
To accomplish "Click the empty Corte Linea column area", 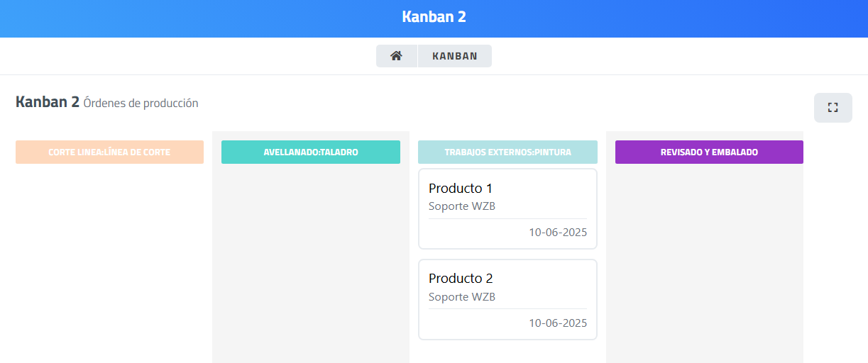I will tap(109, 262).
